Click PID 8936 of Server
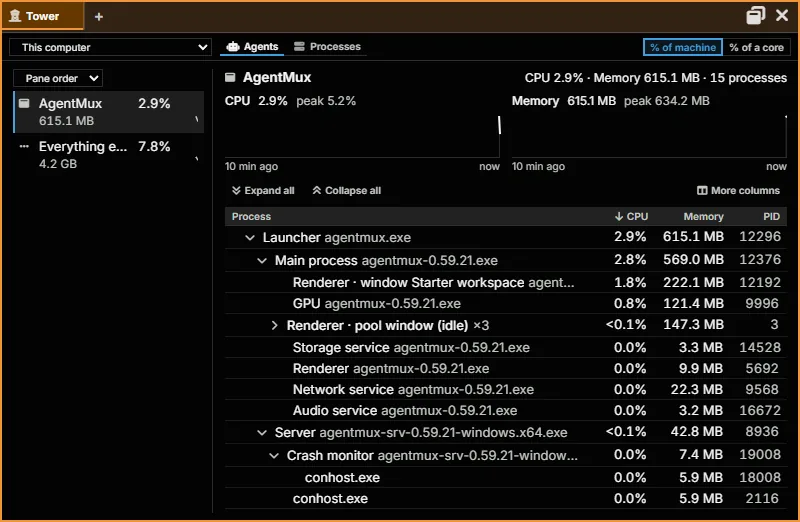The image size is (800, 522). click(762, 432)
